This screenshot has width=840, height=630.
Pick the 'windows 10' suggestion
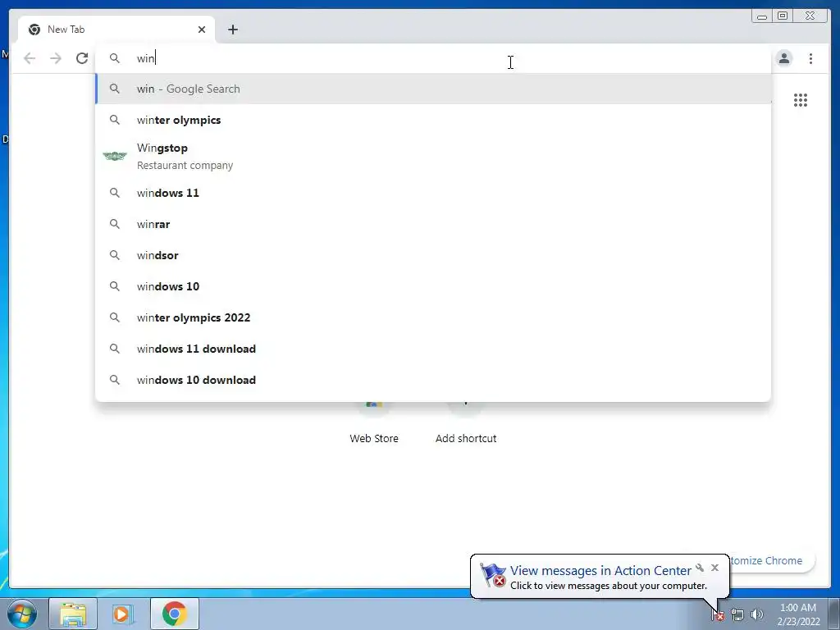point(433,286)
